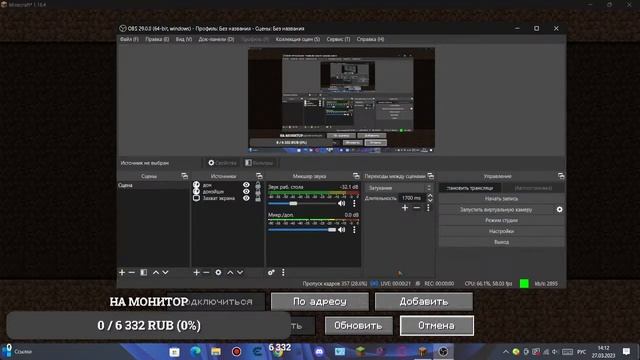Open the Док-панели menu

tap(216, 39)
